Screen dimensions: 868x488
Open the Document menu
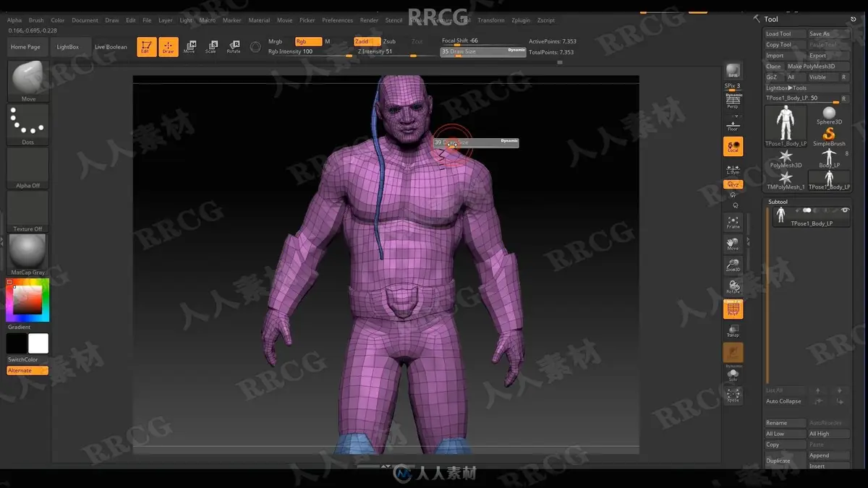[85, 20]
